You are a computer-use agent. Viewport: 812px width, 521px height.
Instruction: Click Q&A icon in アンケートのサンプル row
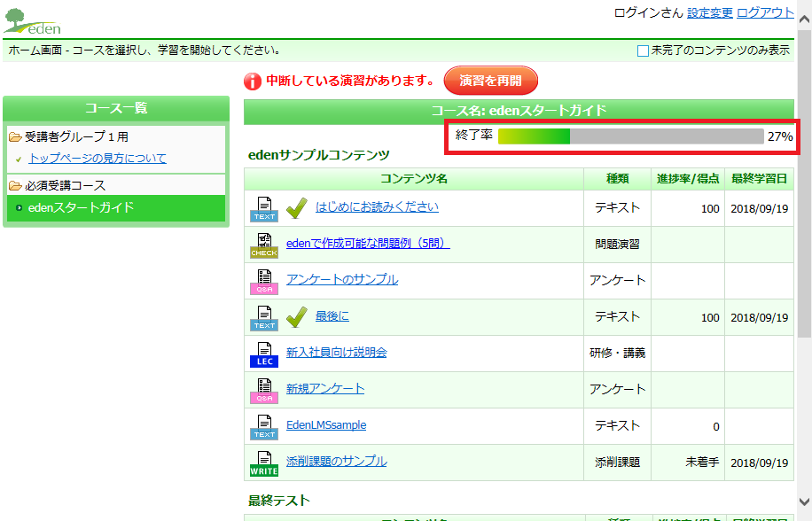pyautogui.click(x=264, y=282)
